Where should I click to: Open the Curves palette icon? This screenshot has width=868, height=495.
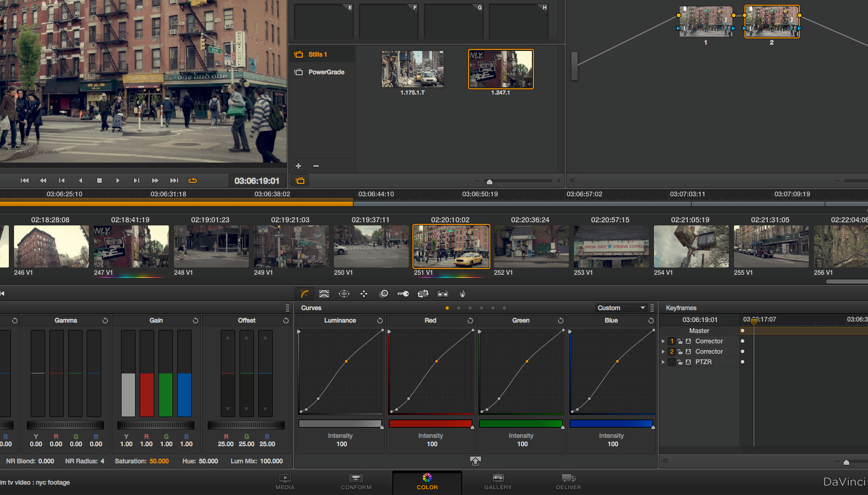pos(304,293)
